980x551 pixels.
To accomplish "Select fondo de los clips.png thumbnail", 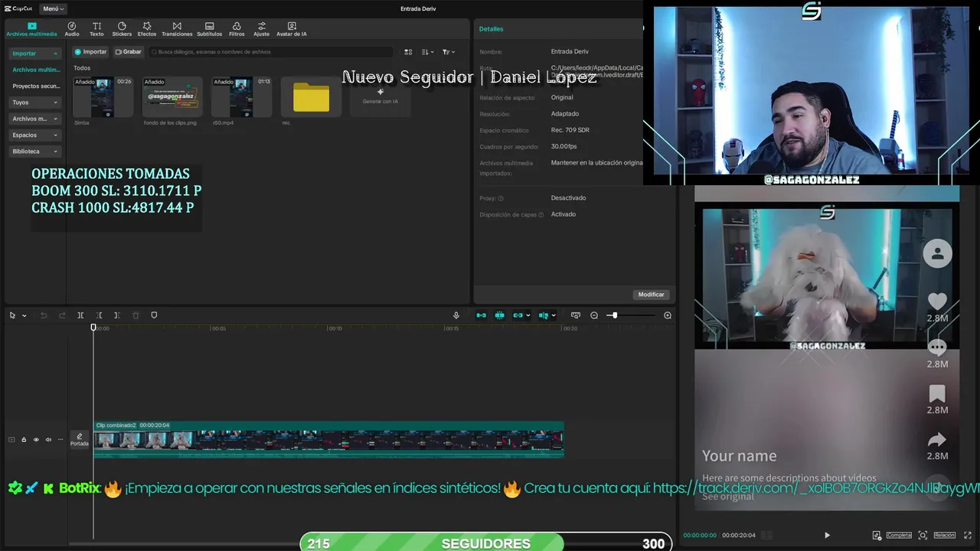I will click(x=172, y=96).
